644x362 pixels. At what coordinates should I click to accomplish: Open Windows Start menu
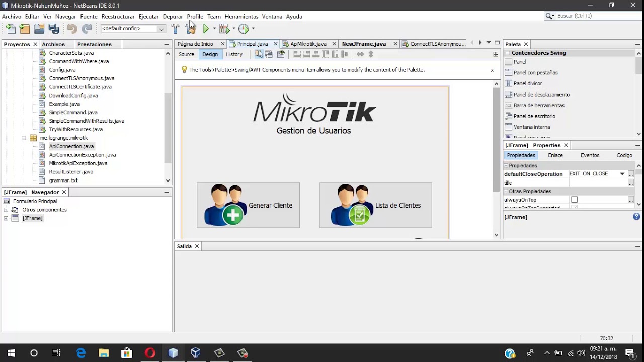pyautogui.click(x=11, y=353)
